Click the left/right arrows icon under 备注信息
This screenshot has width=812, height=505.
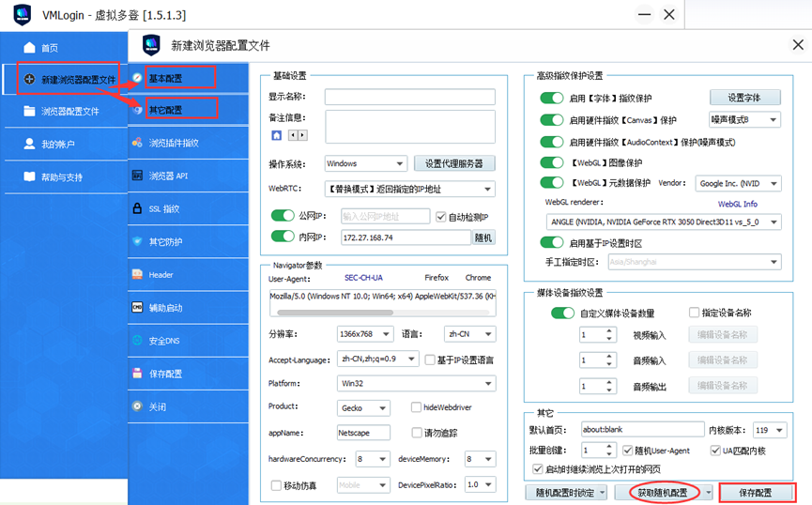298,135
